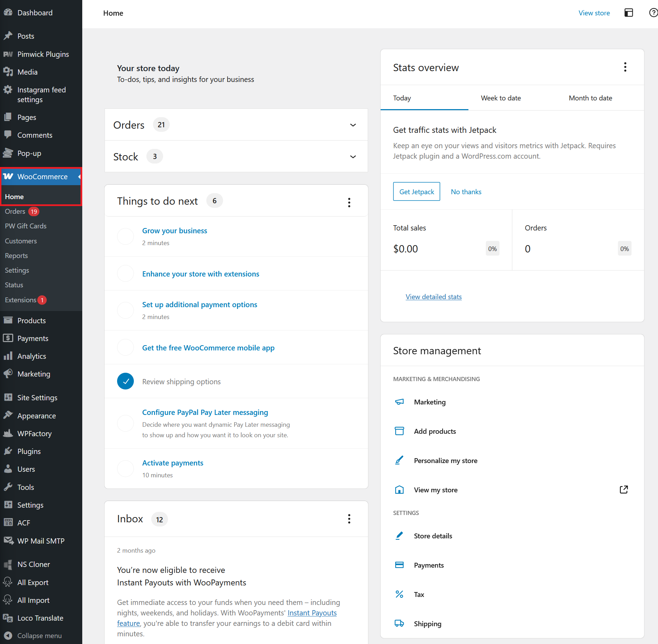The image size is (658, 644).
Task: Open the Inbox three-dot options menu
Action: (349, 519)
